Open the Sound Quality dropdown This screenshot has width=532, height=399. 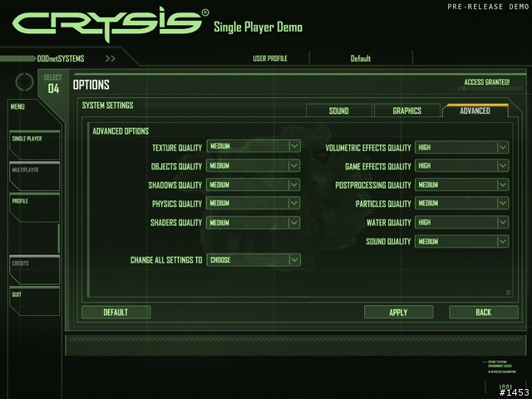tap(462, 241)
